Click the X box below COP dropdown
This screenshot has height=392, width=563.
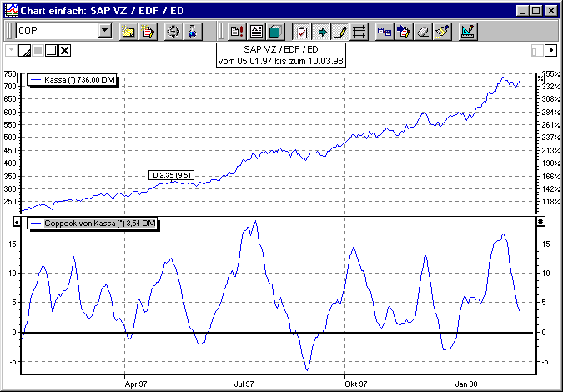pos(64,51)
